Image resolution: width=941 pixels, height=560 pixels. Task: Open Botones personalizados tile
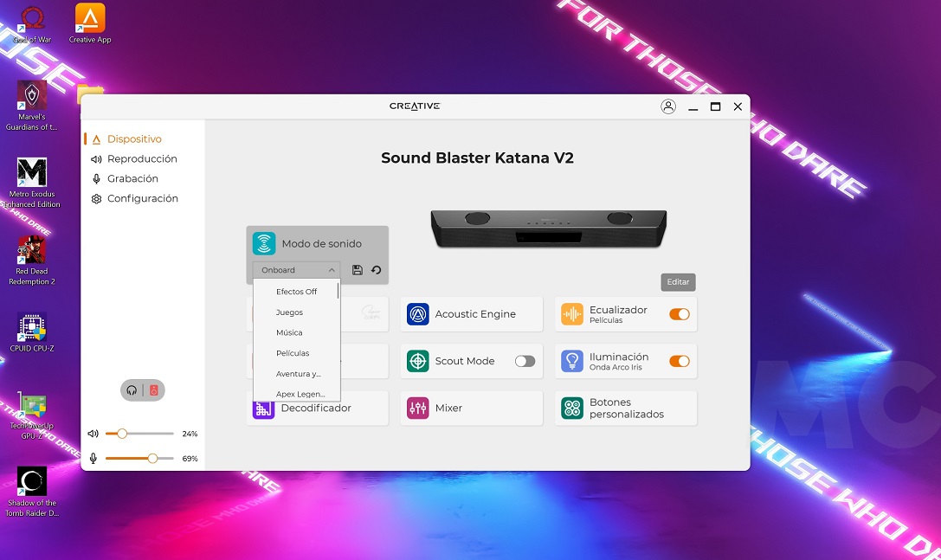[x=625, y=408]
